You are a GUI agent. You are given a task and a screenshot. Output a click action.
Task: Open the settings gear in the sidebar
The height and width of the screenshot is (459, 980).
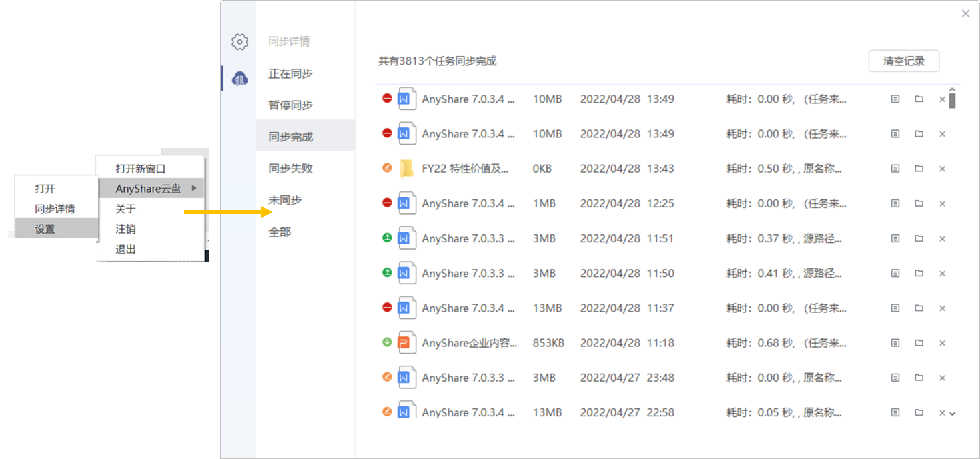click(239, 42)
